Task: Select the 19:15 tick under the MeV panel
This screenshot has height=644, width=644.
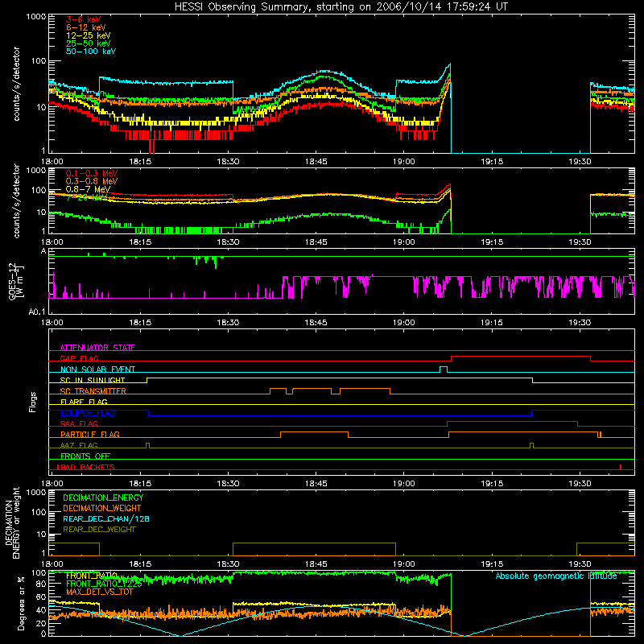Action: point(492,242)
